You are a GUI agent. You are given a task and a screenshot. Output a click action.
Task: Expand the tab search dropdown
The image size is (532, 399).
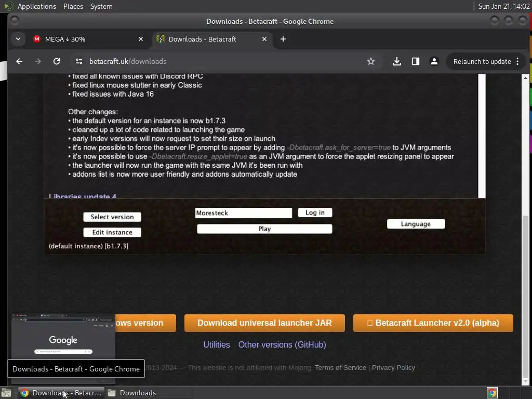click(x=18, y=39)
